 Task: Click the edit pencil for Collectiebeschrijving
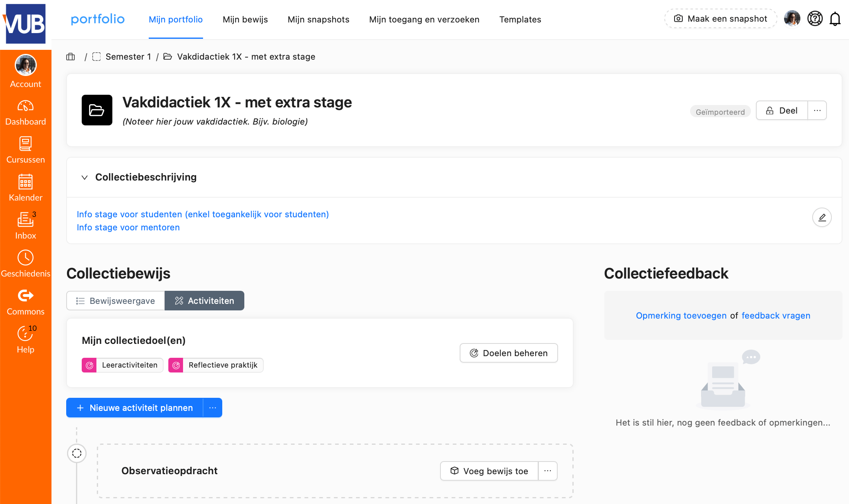(x=822, y=217)
